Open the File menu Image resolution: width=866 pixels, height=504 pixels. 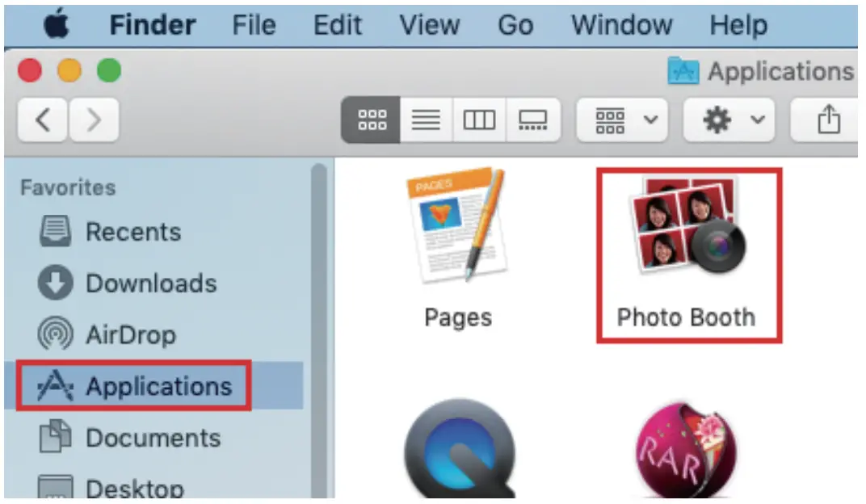click(254, 25)
